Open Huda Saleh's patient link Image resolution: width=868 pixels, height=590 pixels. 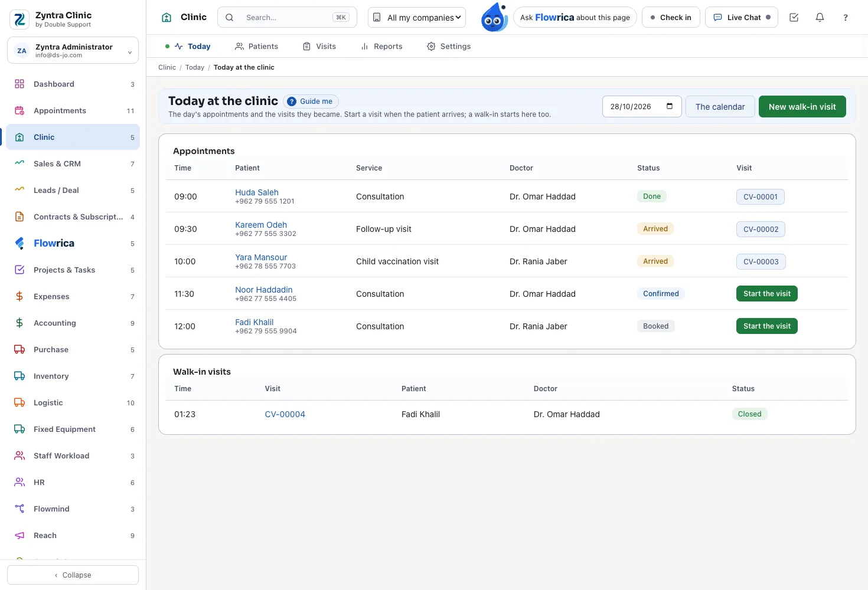coord(257,192)
